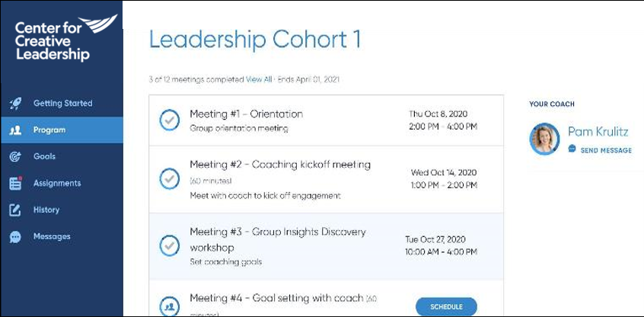Click the Center for Creative Leadership logo
This screenshot has width=644, height=317.
point(65,38)
